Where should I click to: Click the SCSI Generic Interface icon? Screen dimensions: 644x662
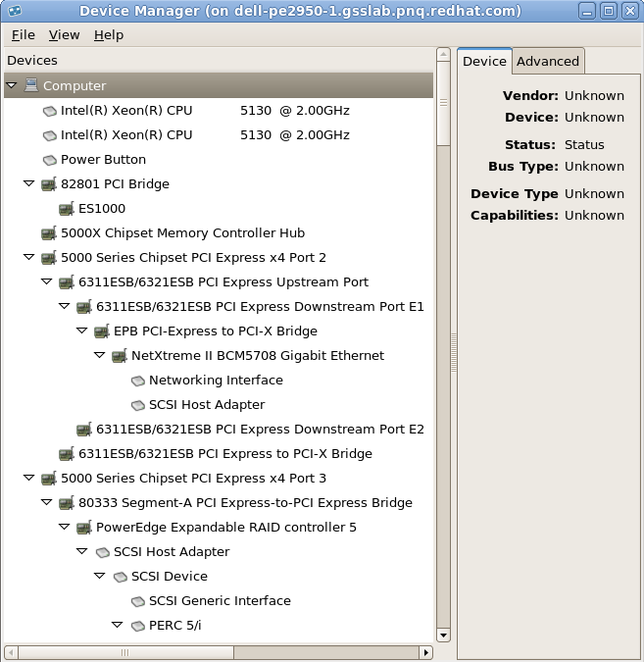(138, 601)
